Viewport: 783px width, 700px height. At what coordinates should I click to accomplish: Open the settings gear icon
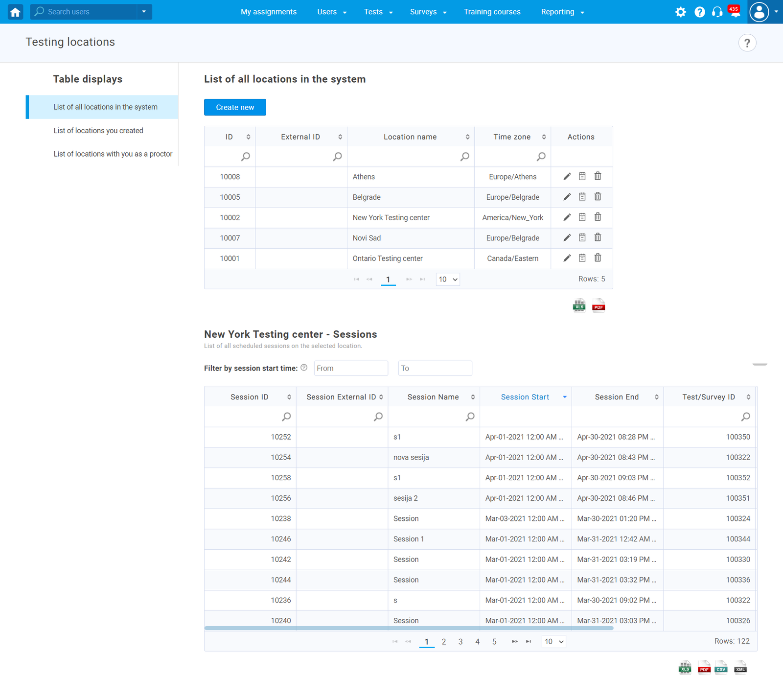tap(680, 12)
